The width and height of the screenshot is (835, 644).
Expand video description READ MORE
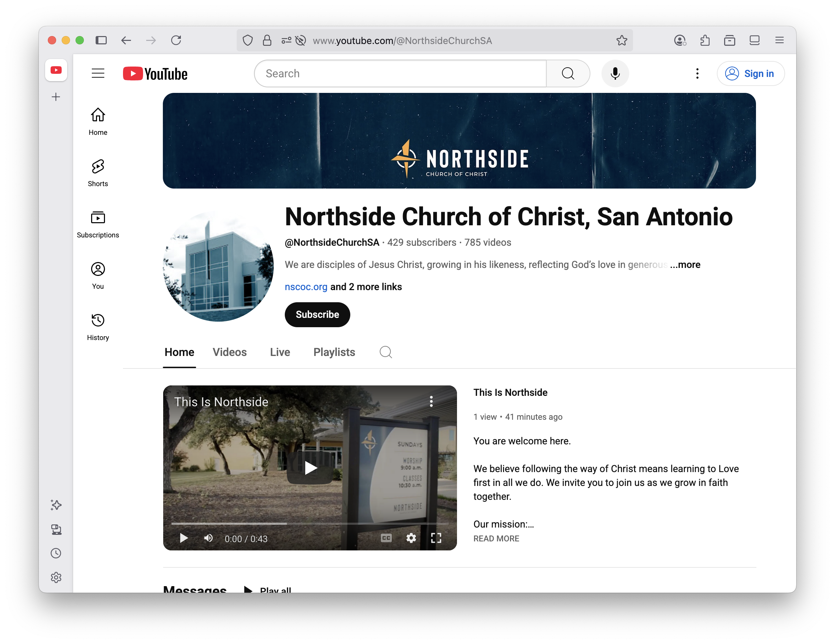[496, 538]
